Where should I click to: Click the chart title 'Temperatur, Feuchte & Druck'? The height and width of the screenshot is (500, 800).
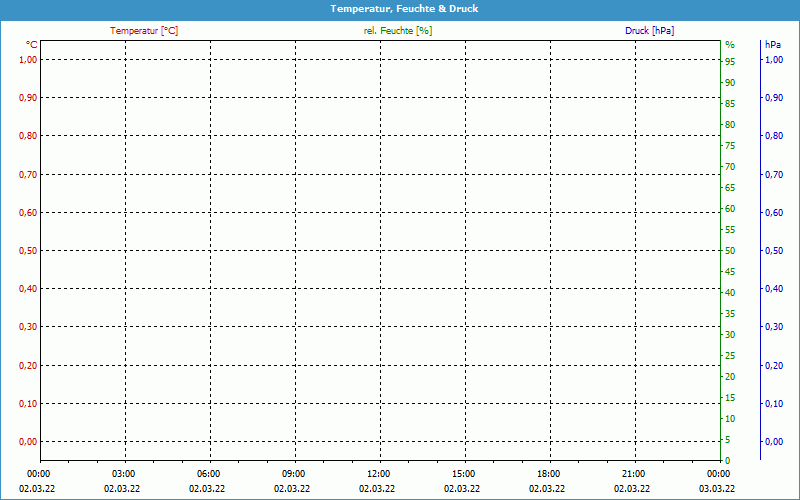tap(404, 9)
